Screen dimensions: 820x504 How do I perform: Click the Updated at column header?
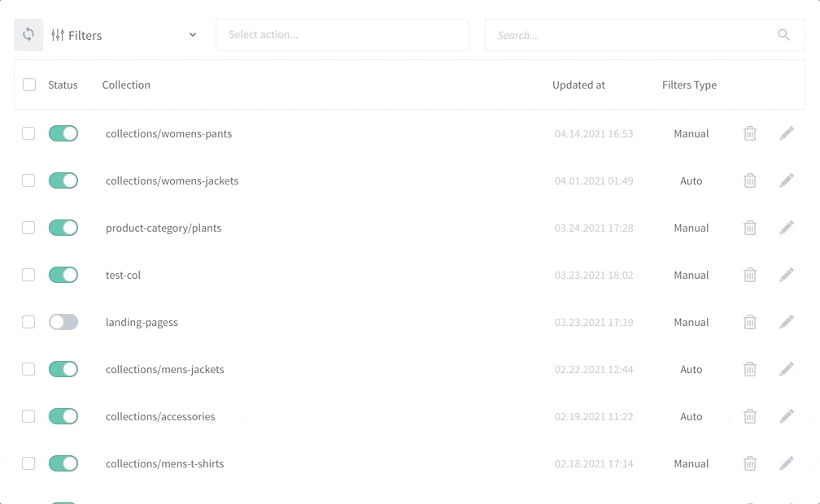point(578,85)
